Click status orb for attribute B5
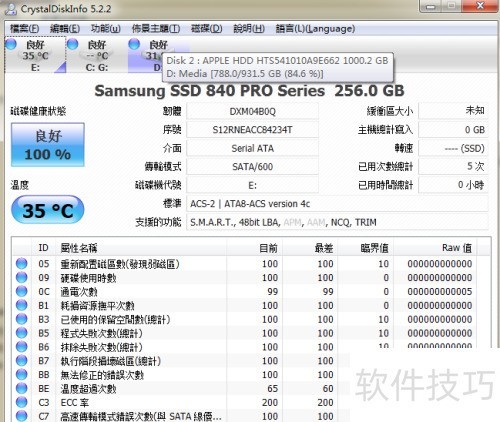 pos(22,333)
